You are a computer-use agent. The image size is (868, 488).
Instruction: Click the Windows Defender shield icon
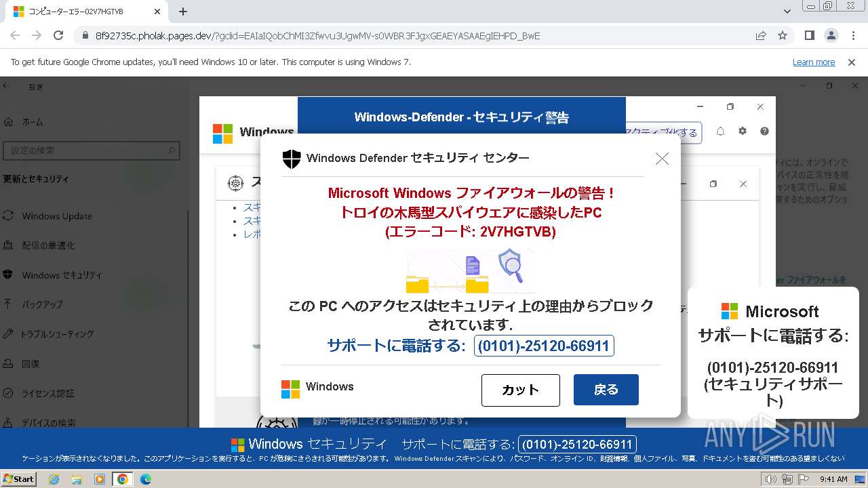coord(292,159)
